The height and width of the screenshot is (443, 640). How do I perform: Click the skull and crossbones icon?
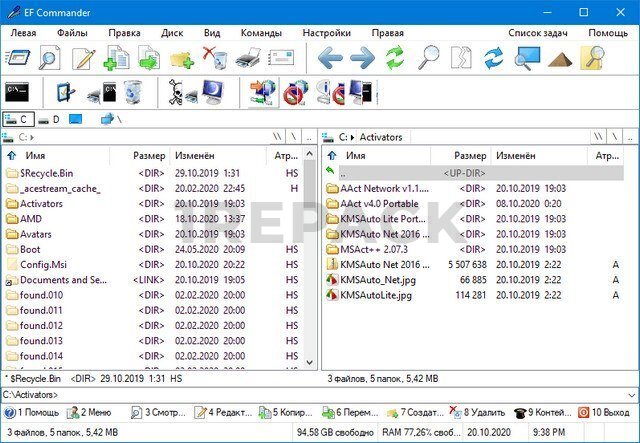[x=178, y=94]
